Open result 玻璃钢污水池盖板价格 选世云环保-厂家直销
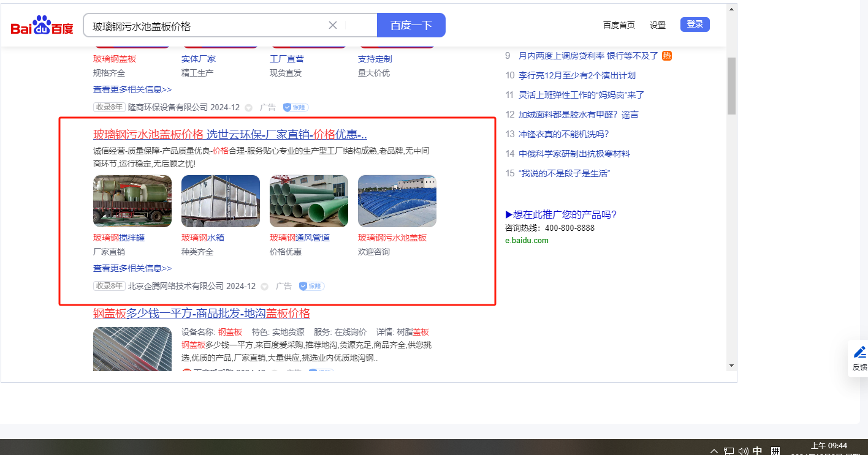The height and width of the screenshot is (455, 868). pos(230,135)
